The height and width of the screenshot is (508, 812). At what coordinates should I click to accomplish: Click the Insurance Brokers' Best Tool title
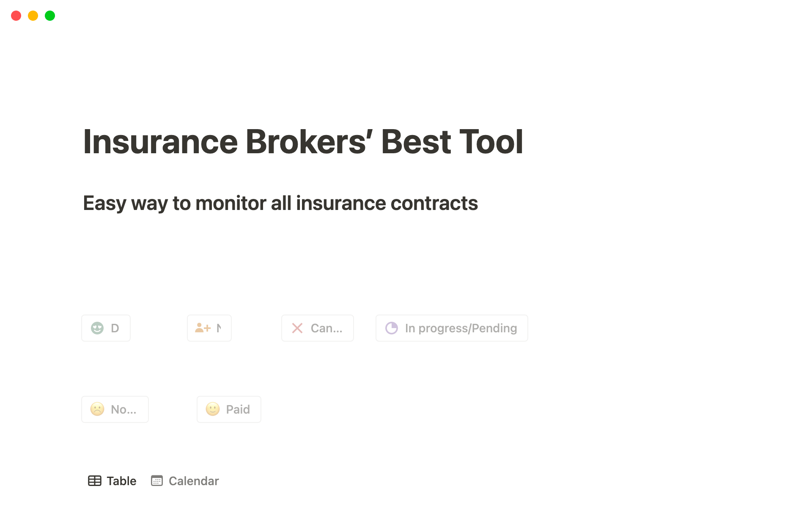click(x=303, y=142)
